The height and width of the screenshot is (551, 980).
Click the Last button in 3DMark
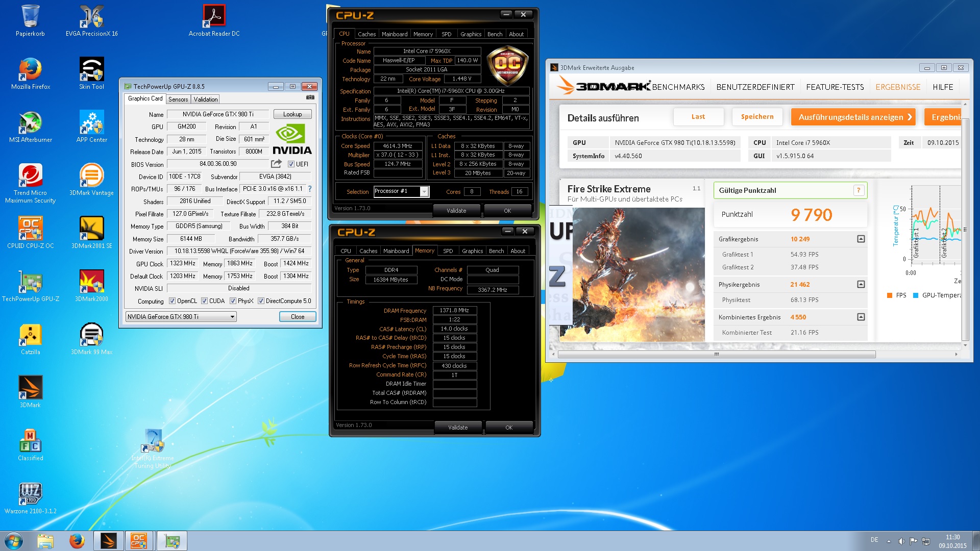coord(698,117)
